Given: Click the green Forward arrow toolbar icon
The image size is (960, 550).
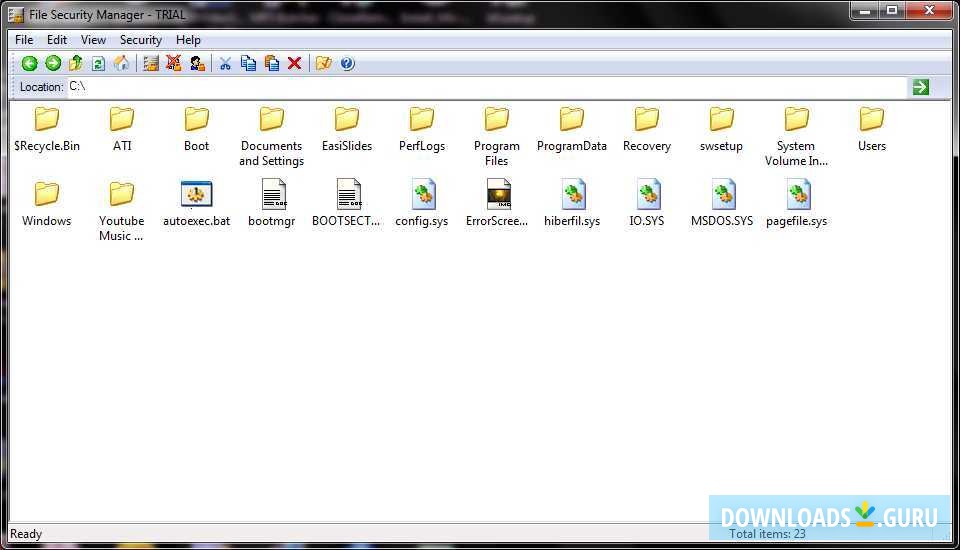Looking at the screenshot, I should click(53, 63).
